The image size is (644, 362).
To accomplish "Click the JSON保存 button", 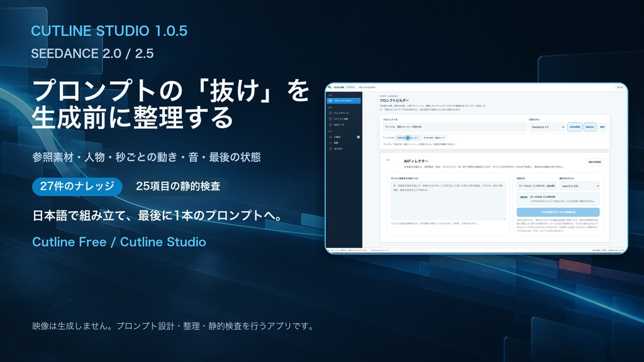I will tap(575, 127).
